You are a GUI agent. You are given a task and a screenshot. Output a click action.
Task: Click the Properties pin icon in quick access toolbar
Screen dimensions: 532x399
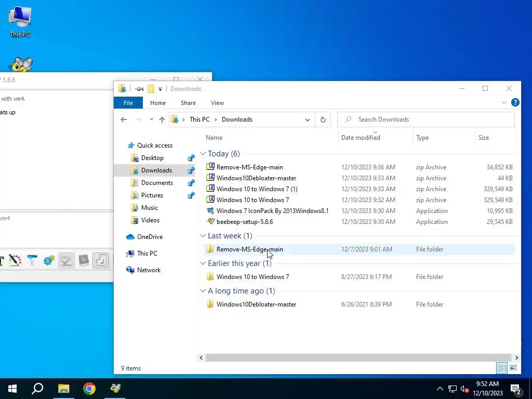tap(139, 89)
